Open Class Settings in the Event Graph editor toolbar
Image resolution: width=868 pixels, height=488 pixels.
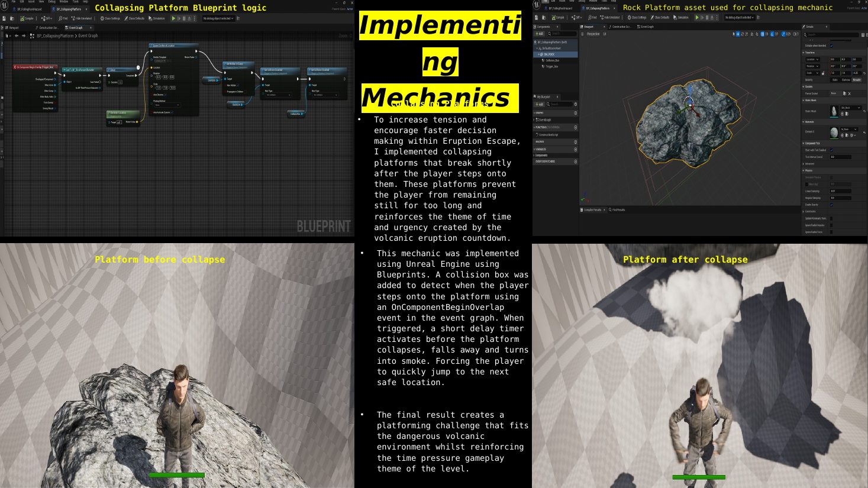[x=109, y=18]
